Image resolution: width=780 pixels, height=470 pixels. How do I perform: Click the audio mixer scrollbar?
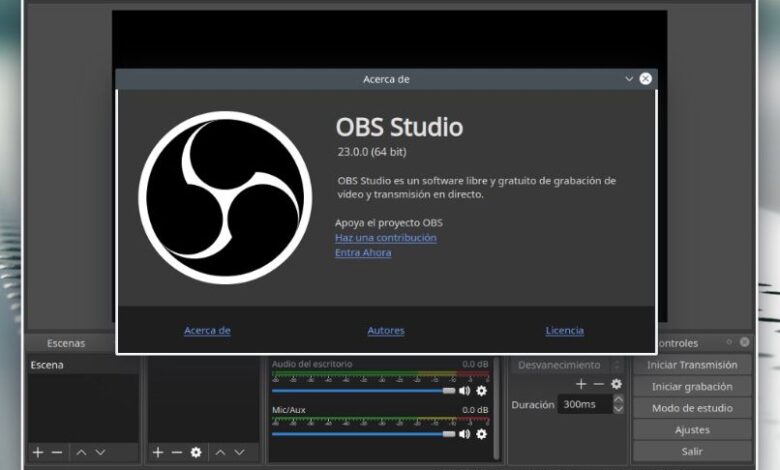pos(496,408)
